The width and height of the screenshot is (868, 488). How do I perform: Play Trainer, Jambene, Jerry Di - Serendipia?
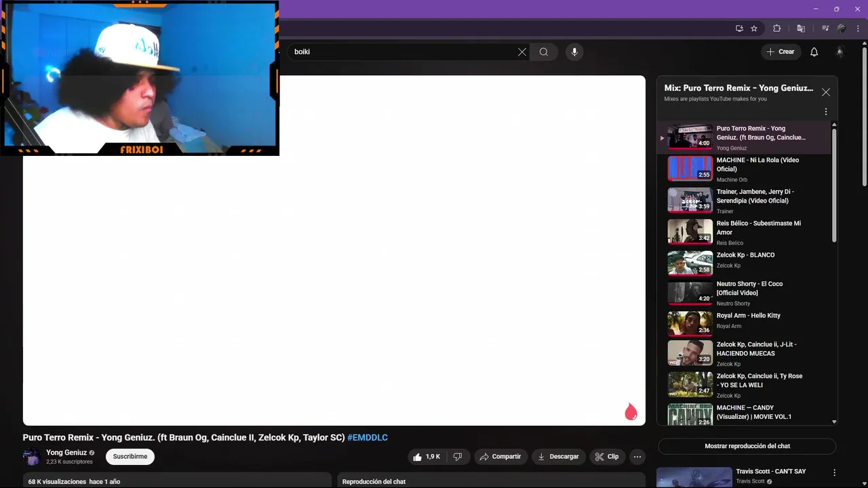click(x=744, y=201)
